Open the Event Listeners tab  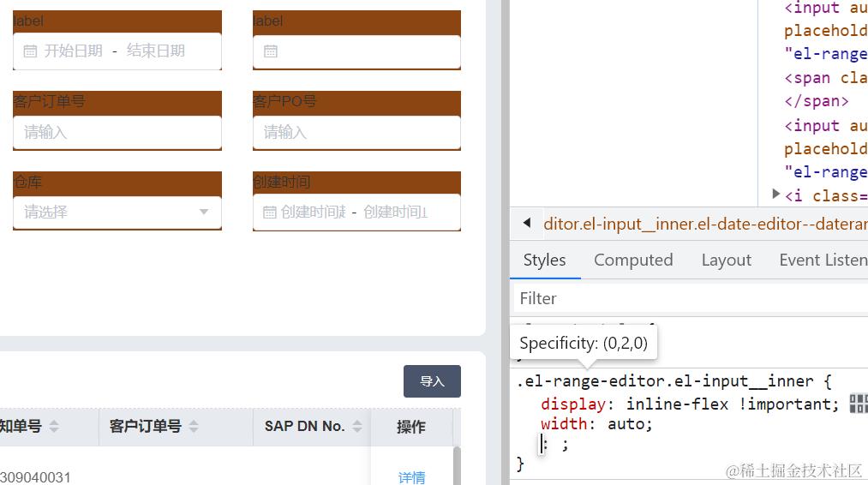click(823, 260)
